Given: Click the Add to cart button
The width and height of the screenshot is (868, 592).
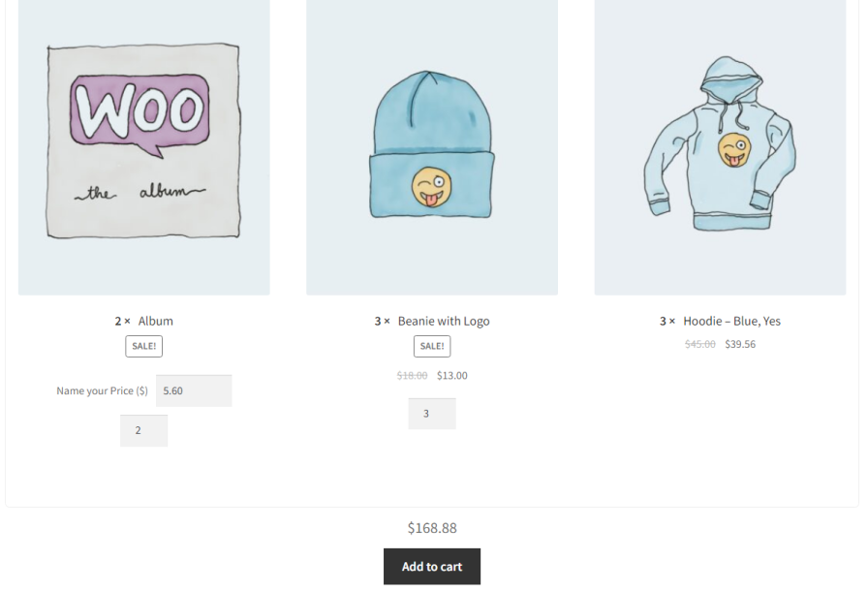Looking at the screenshot, I should [432, 567].
